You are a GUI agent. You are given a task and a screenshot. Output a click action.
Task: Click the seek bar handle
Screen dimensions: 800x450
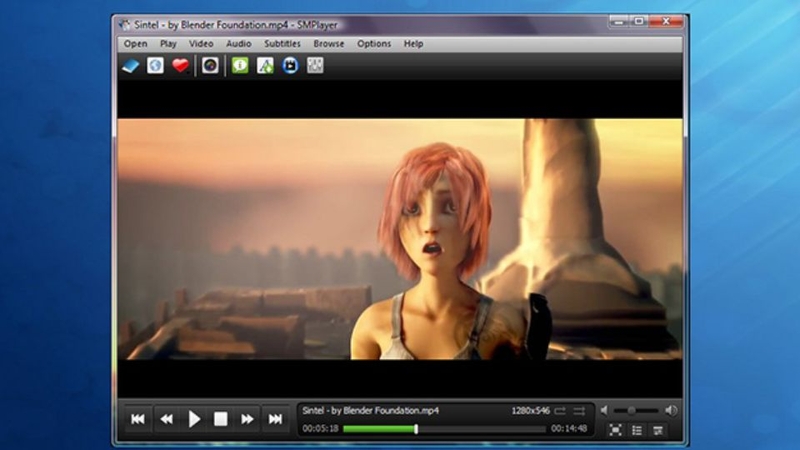(416, 429)
